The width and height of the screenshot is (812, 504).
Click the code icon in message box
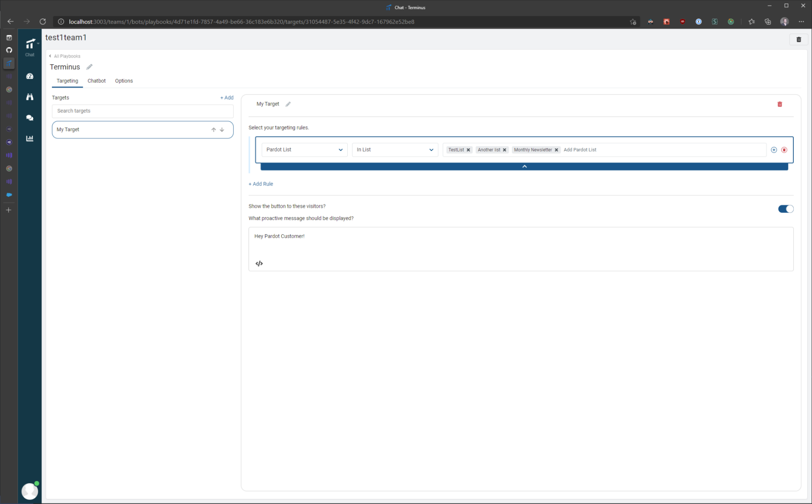(x=259, y=264)
